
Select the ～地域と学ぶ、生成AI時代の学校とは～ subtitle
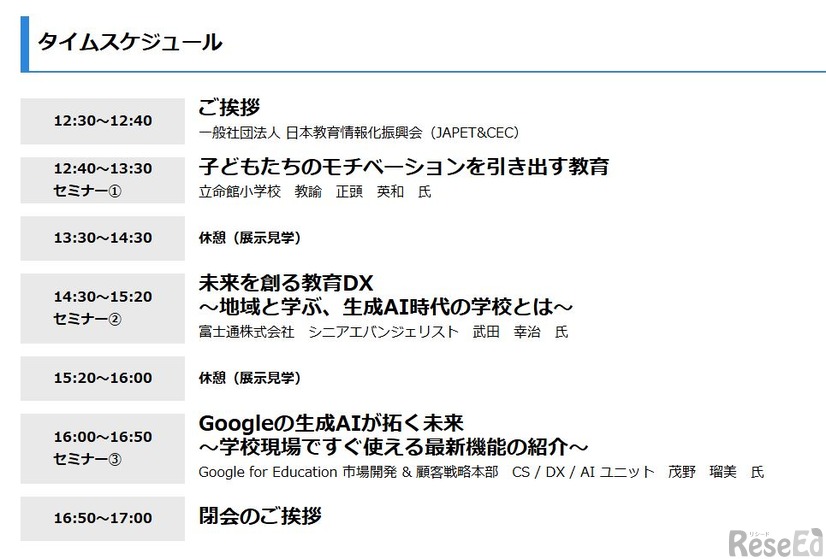386,307
